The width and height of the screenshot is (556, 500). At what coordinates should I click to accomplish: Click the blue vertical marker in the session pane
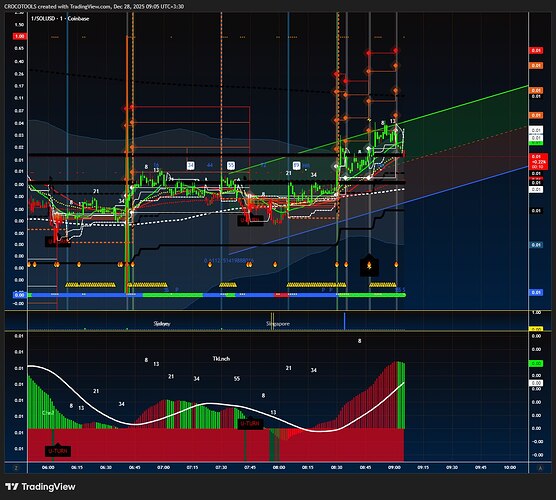(344, 321)
